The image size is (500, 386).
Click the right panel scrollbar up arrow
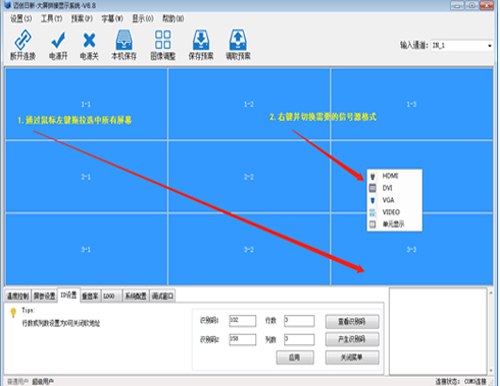tap(491, 293)
